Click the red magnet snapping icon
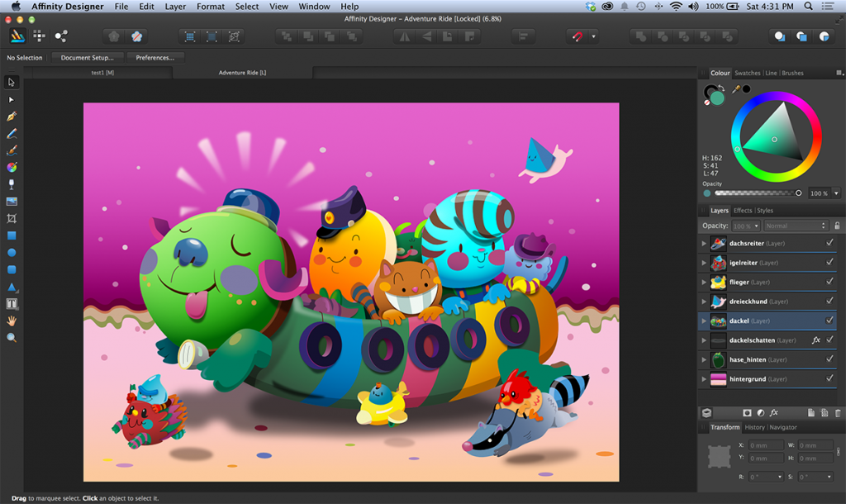This screenshot has width=846, height=504. (x=576, y=36)
